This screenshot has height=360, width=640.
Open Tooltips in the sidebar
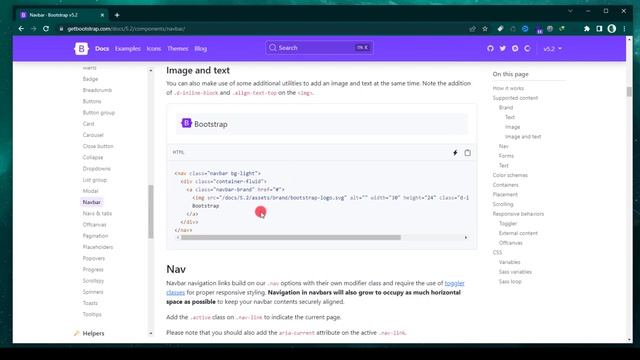pos(92,314)
